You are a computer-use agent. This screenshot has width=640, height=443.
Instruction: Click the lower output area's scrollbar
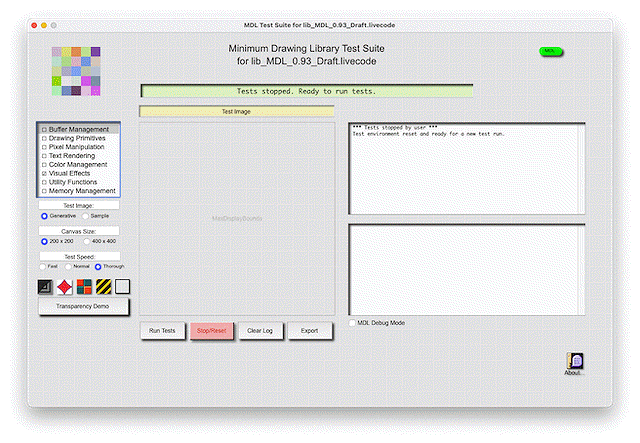tap(582, 269)
